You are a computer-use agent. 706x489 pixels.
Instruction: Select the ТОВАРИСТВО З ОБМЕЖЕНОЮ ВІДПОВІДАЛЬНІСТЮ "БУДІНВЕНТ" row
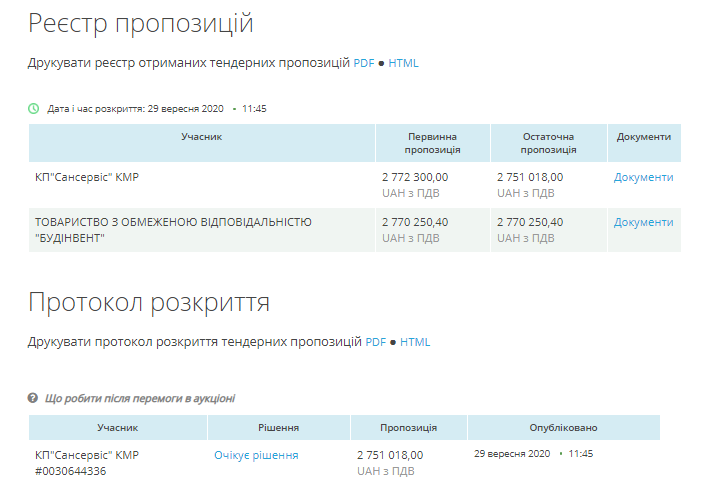(x=355, y=230)
